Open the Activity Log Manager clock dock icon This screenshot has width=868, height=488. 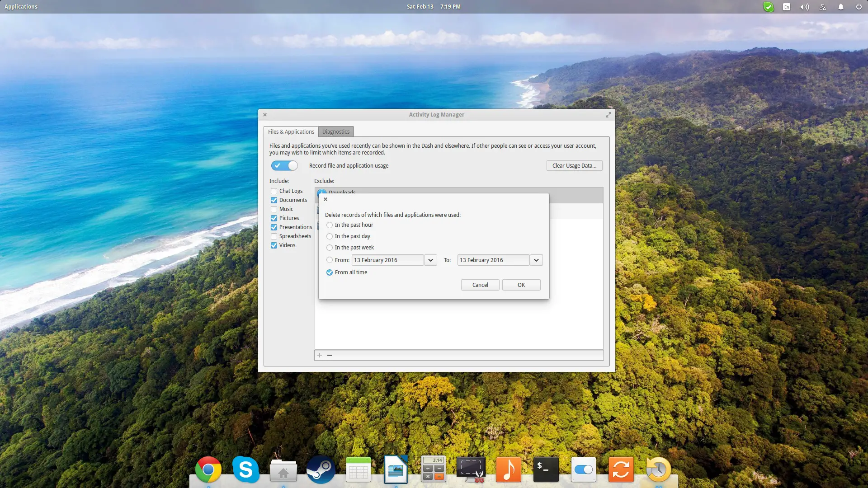(659, 469)
